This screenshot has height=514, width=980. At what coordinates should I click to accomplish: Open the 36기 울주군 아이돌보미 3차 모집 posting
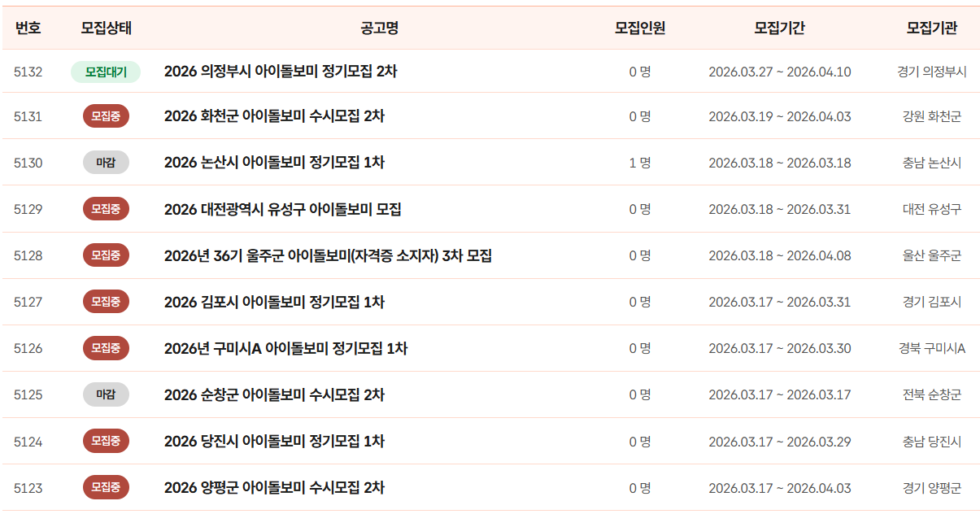(328, 255)
